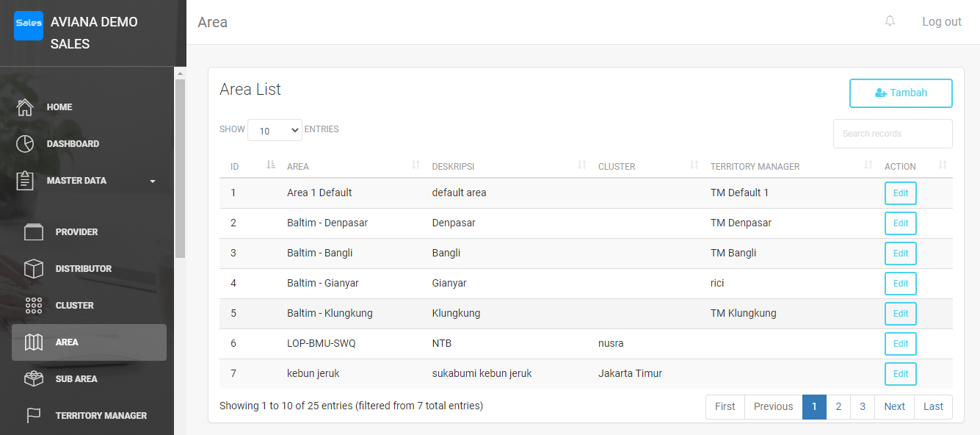This screenshot has width=980, height=435.
Task: Sort table by Territory Manager column
Action: 868,166
